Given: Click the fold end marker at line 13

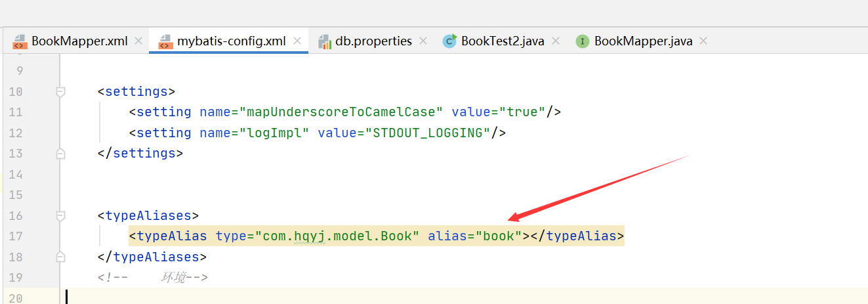Looking at the screenshot, I should (x=60, y=154).
